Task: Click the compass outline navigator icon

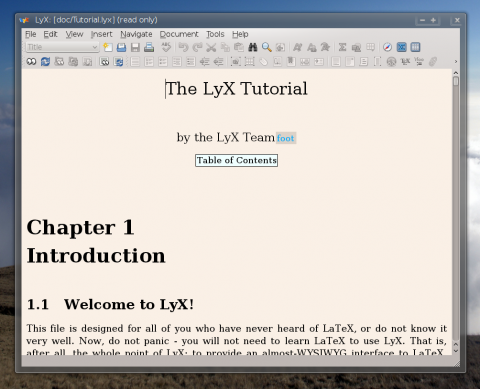Action: (387, 47)
